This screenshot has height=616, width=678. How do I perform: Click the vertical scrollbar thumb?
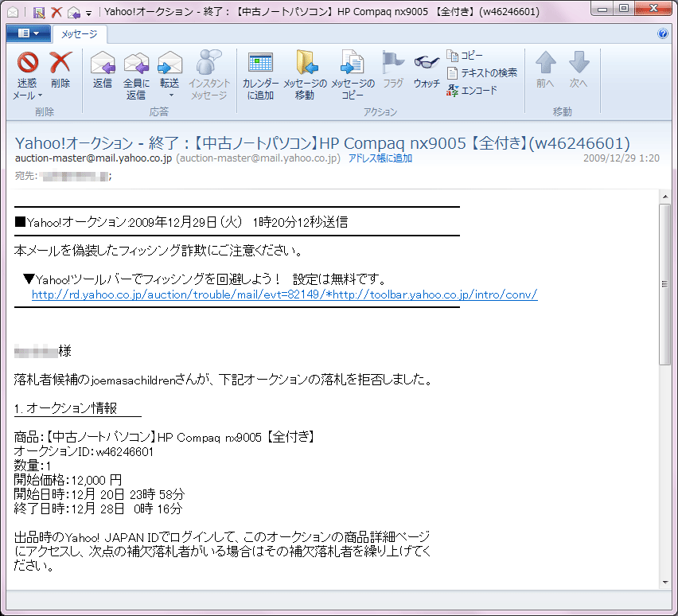pyautogui.click(x=665, y=284)
